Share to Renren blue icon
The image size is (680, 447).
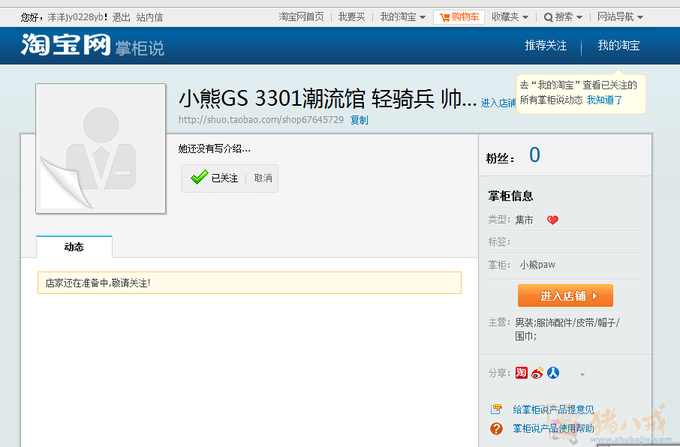(x=553, y=373)
